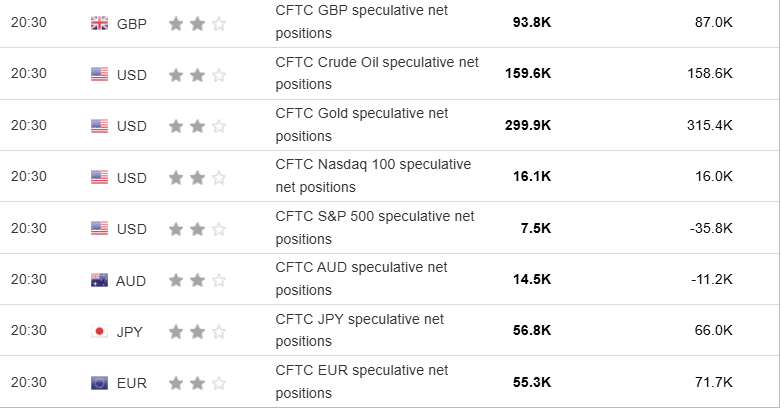Screen dimensions: 784x409
Task: Open CFTC Nasdaq 100 speculative net positions
Action: pyautogui.click(x=373, y=175)
